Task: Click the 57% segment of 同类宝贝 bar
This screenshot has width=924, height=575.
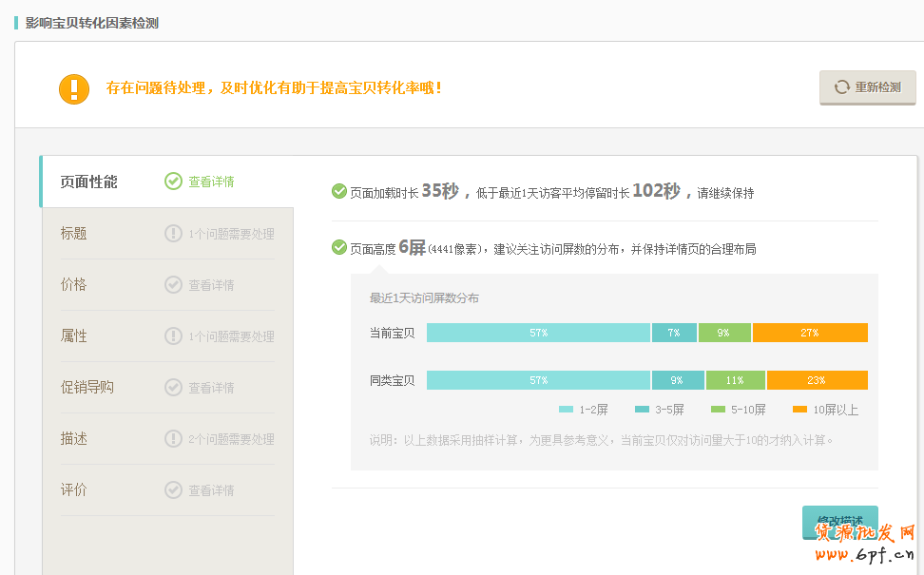Action: point(538,380)
